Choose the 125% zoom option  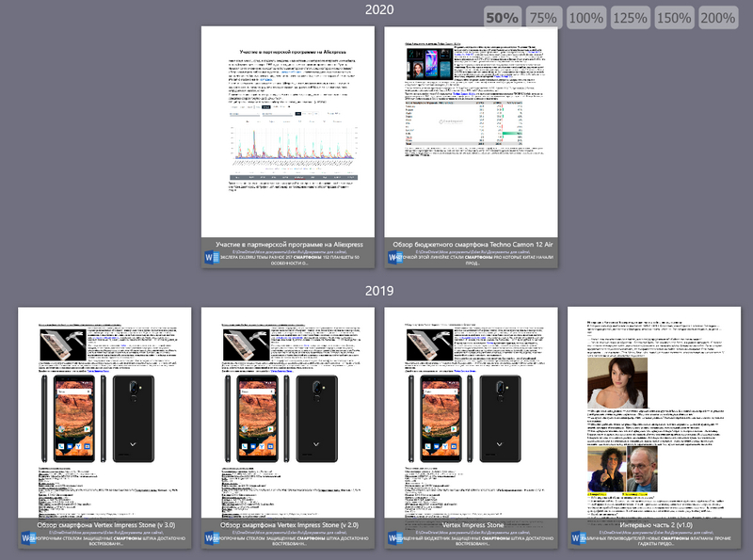[631, 17]
